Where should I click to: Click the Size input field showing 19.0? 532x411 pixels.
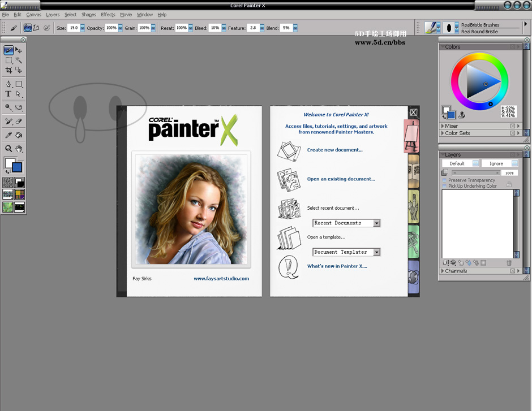pos(74,28)
